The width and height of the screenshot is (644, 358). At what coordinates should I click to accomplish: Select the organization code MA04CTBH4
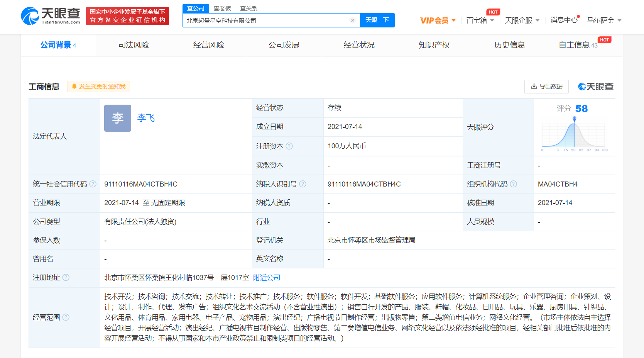click(558, 184)
